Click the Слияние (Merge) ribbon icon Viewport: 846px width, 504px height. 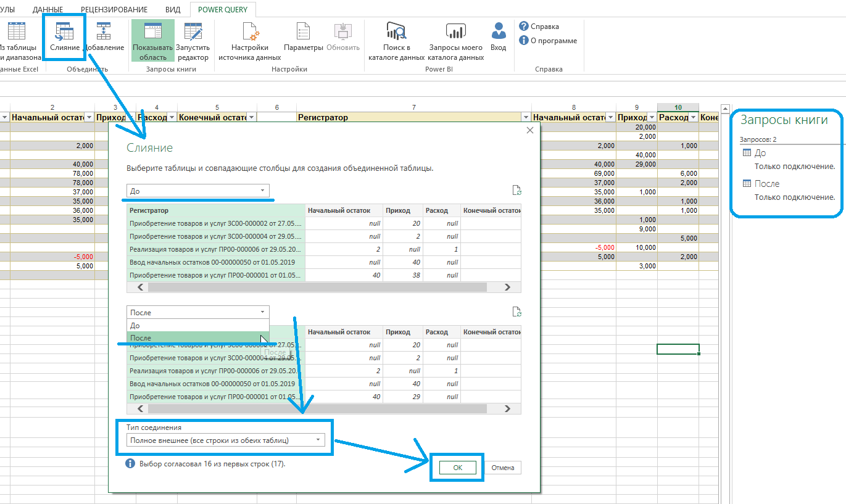coord(65,37)
